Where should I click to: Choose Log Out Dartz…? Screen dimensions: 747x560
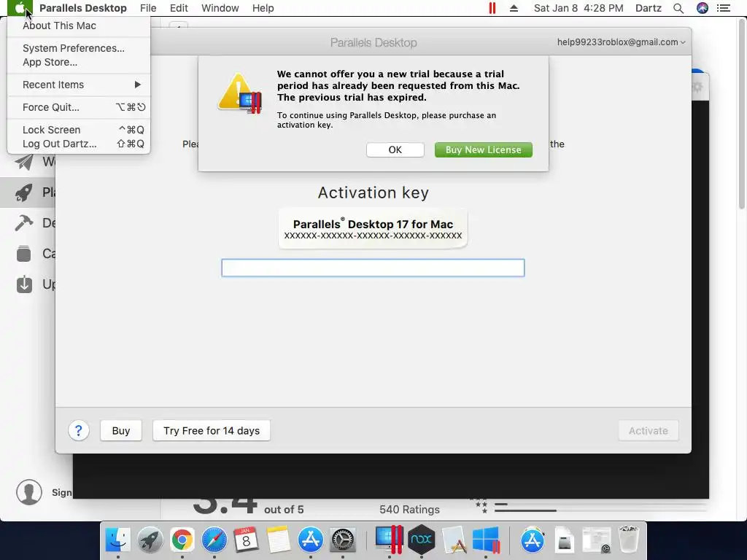click(x=79, y=144)
